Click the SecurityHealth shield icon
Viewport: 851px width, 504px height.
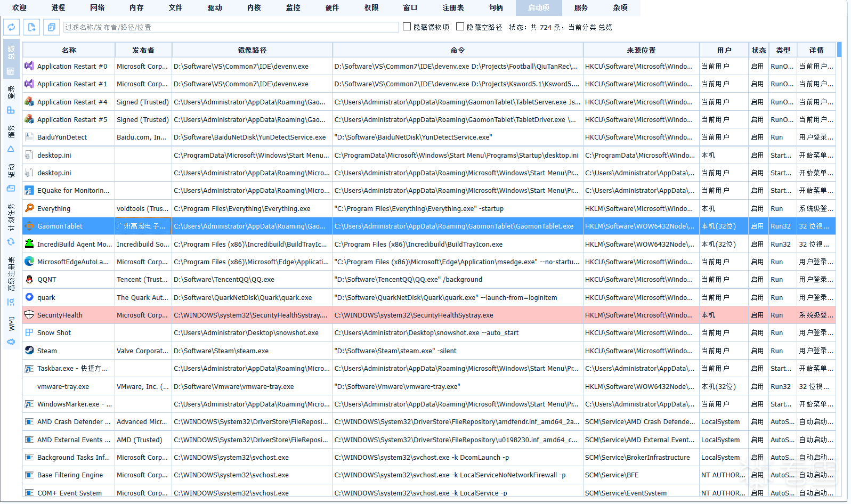tap(29, 315)
